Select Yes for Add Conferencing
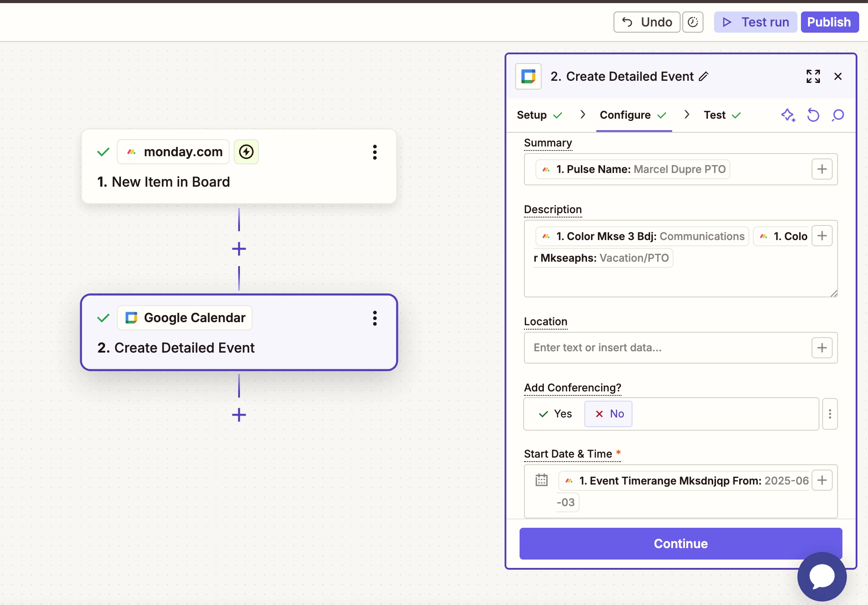Screen dimensions: 868x605 (555, 414)
